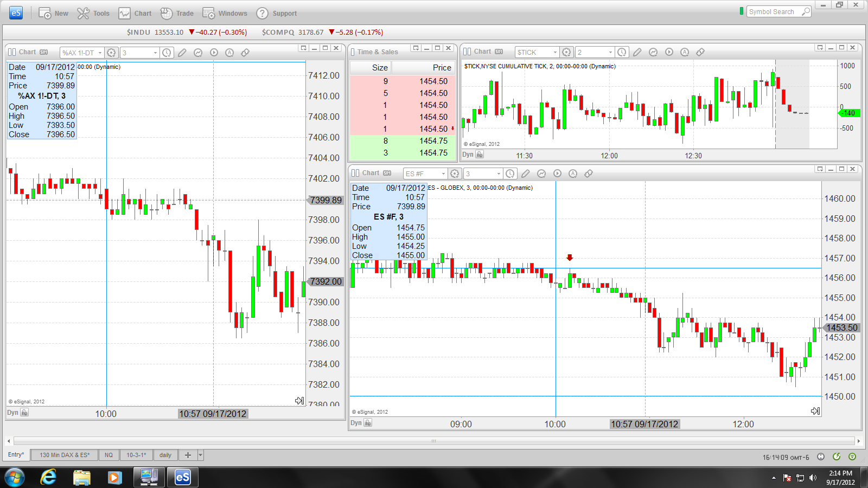This screenshot has height=488, width=868.
Task: Click the scroll-to-latest arrow on ES #F chart
Action: (x=815, y=411)
